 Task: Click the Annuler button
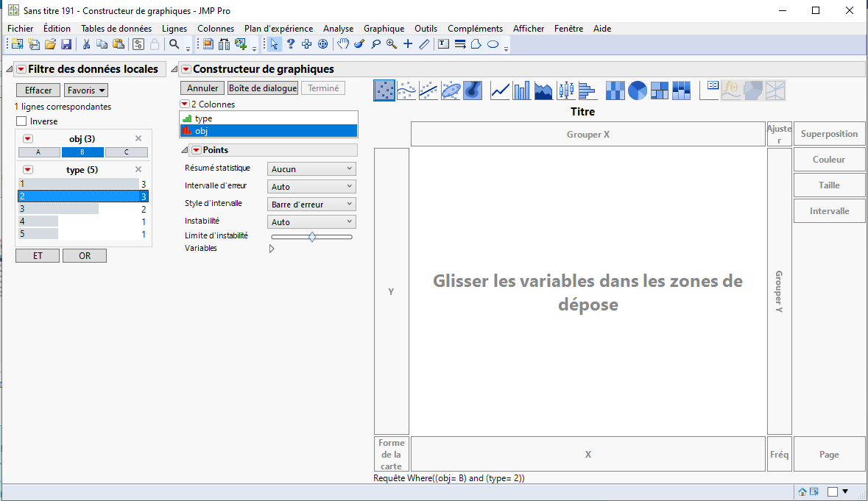[x=202, y=88]
